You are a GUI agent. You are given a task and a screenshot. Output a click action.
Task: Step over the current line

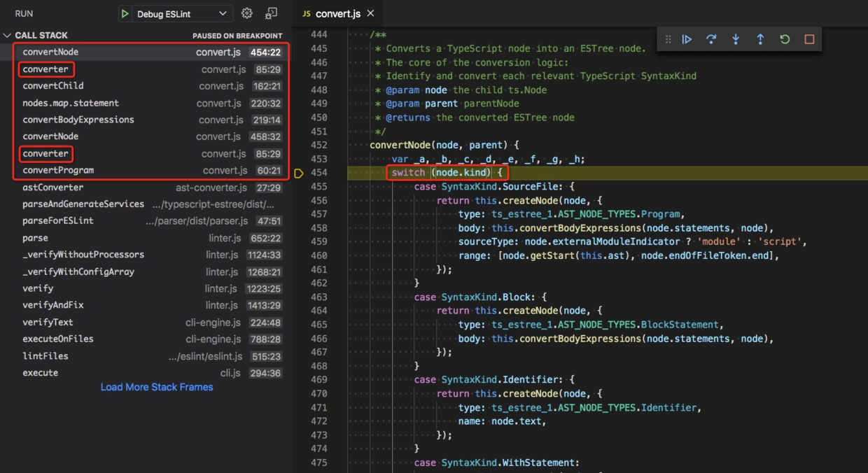click(711, 39)
